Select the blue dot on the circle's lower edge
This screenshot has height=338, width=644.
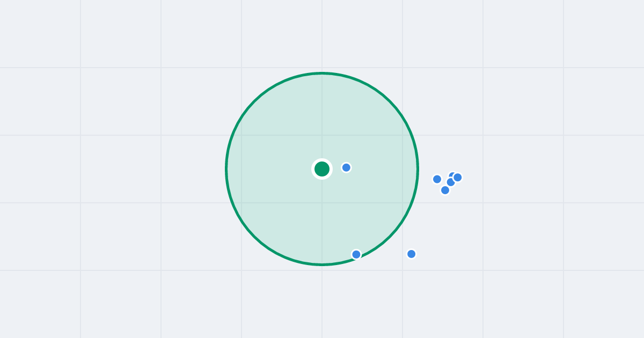[356, 254]
